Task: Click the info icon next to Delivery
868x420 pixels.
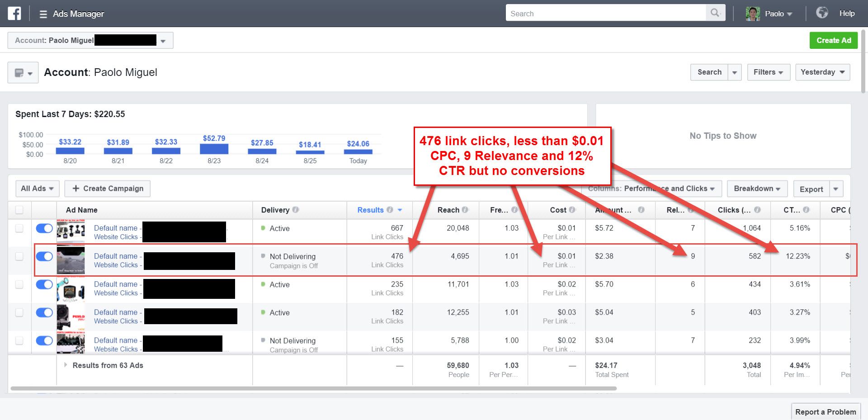Action: tap(296, 210)
